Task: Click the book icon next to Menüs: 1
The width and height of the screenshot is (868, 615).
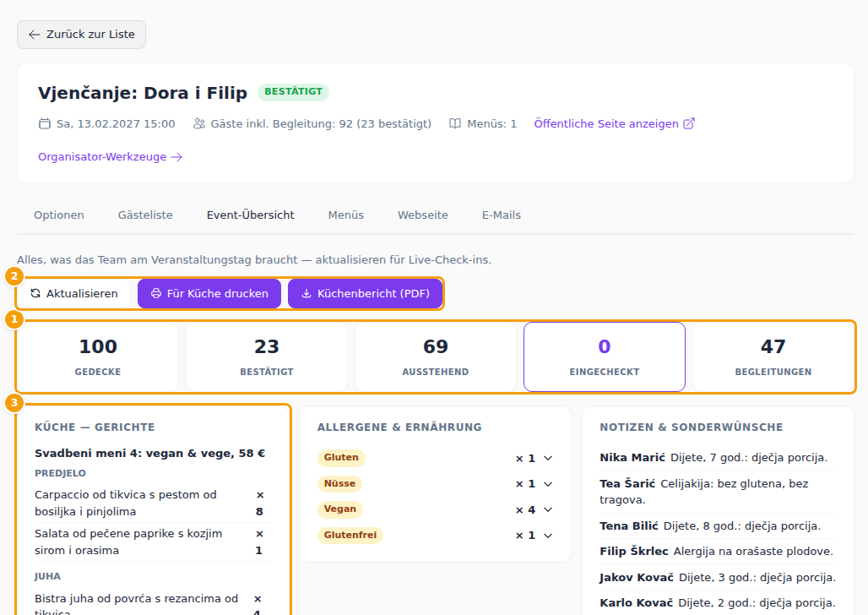Action: point(455,123)
